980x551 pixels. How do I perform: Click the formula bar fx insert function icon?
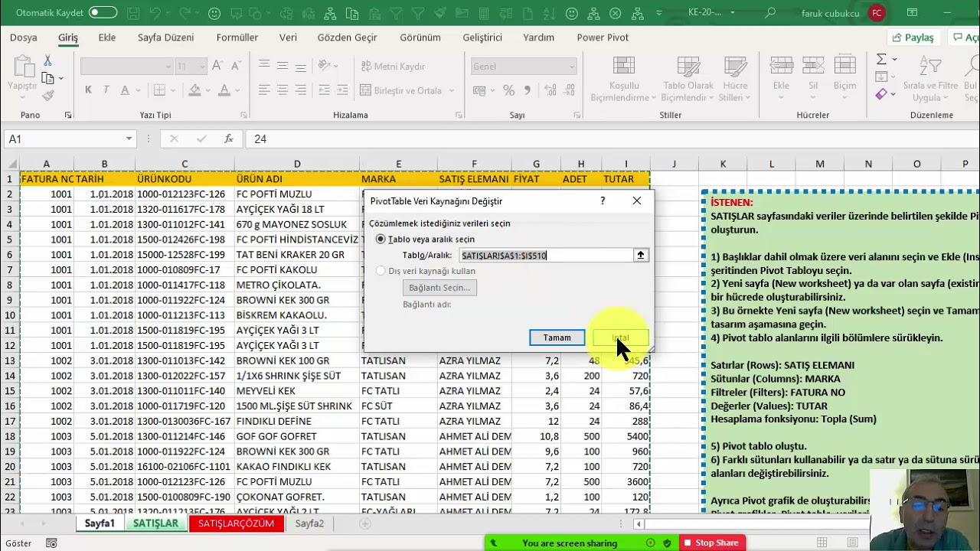click(x=228, y=139)
